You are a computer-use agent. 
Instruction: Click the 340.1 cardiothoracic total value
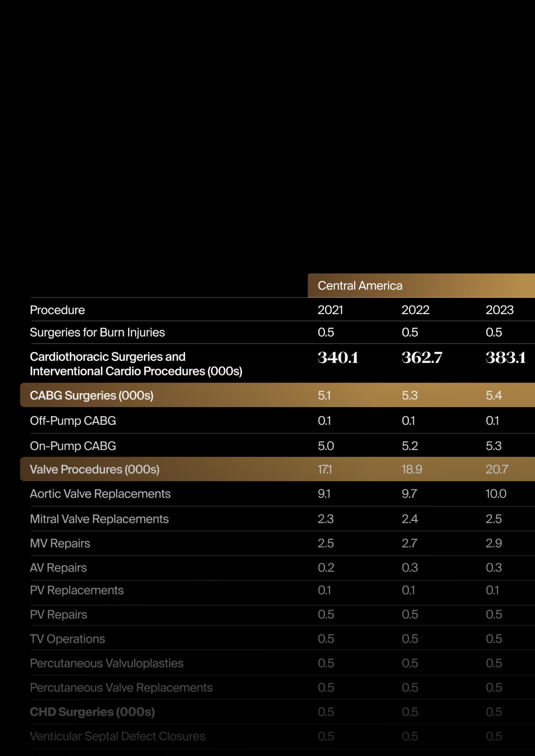338,358
